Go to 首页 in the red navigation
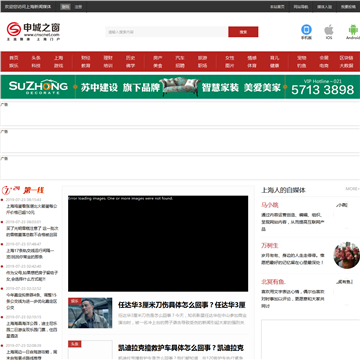The width and height of the screenshot is (360, 360). 14,58
